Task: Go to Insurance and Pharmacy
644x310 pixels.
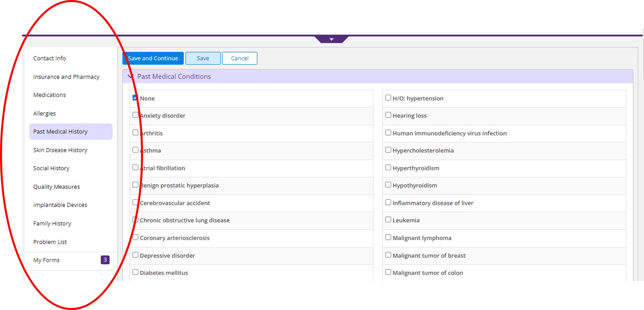Action: (x=66, y=77)
